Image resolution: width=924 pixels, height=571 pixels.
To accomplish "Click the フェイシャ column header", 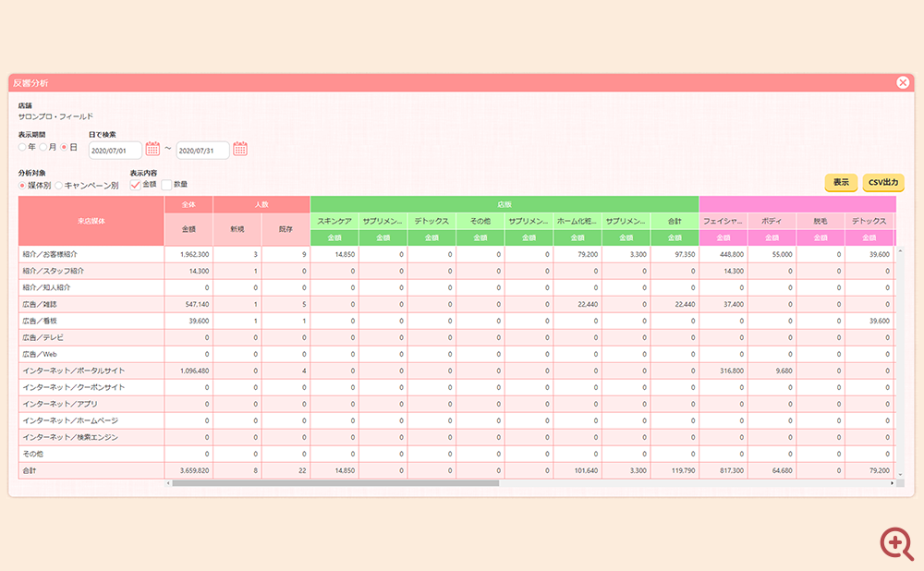I will point(723,221).
